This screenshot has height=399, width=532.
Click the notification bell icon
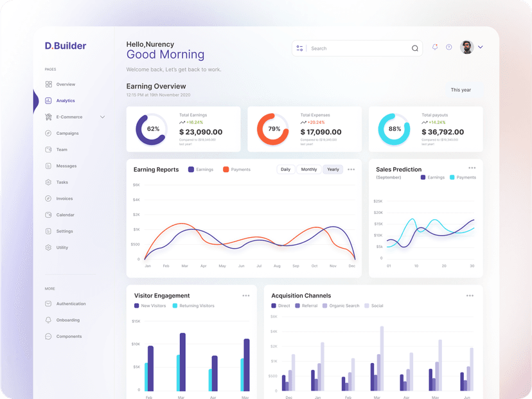pyautogui.click(x=435, y=48)
